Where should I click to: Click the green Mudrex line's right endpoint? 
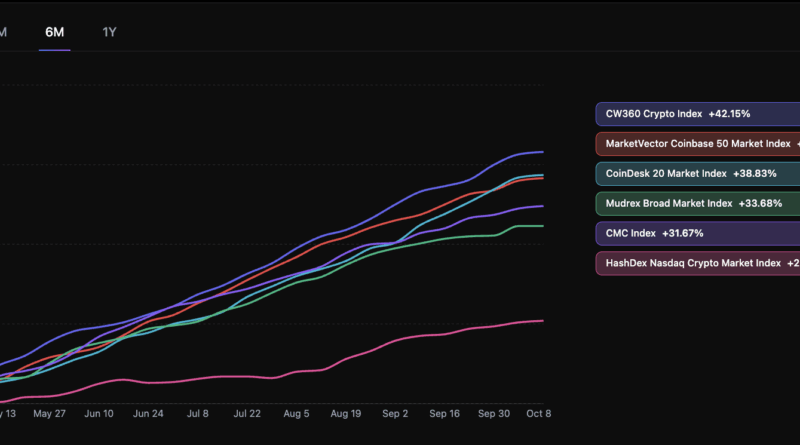542,226
